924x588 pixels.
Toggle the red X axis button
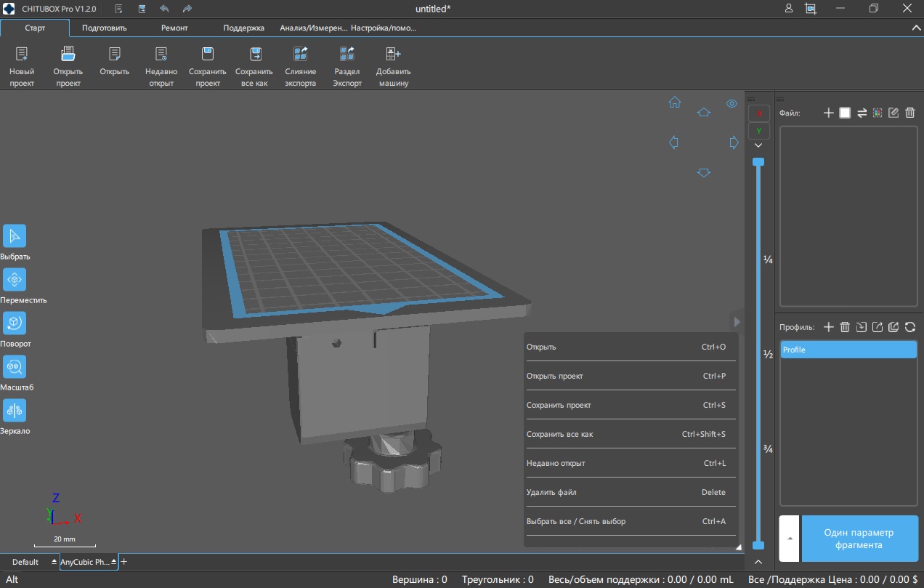tap(758, 113)
